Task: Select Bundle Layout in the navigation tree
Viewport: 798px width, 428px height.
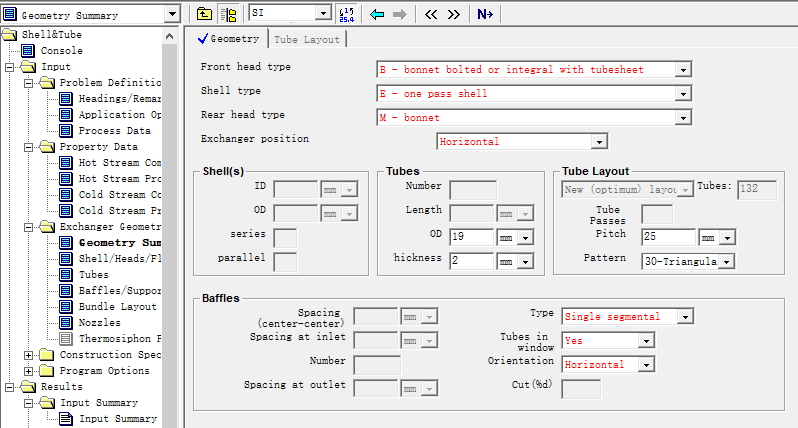Action: click(x=117, y=307)
